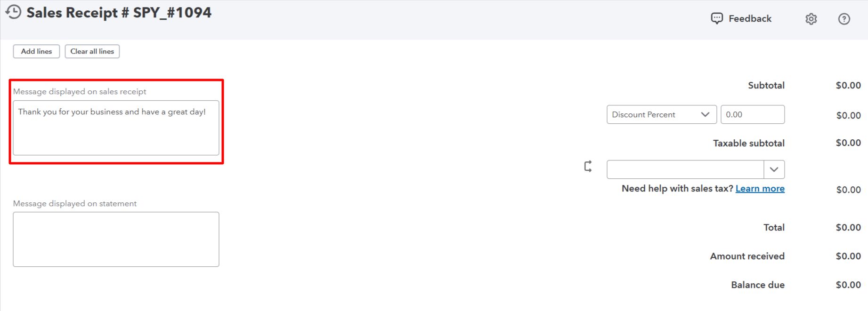868x311 pixels.
Task: Click the Balance due label
Action: [757, 285]
